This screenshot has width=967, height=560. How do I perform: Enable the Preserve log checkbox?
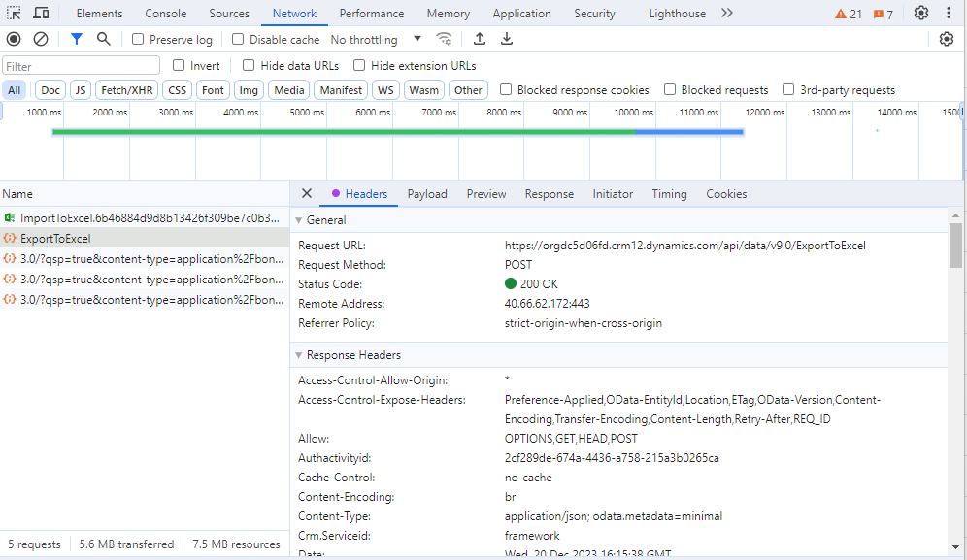(x=138, y=40)
